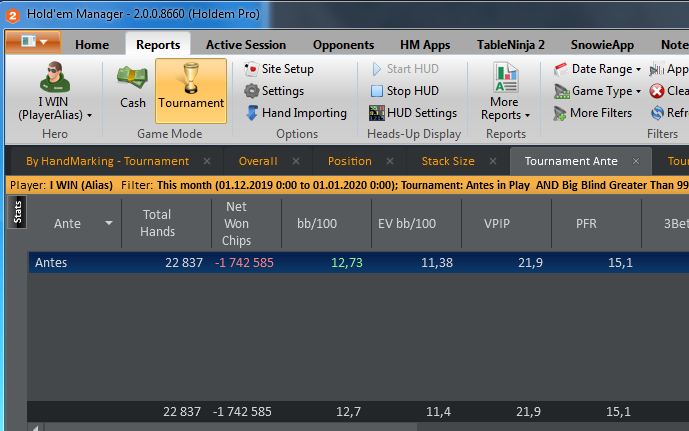Click Stop HUD button

point(405,91)
